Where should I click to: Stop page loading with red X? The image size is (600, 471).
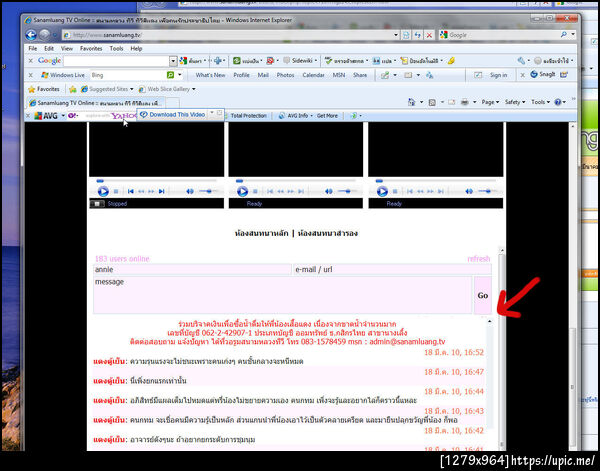click(429, 35)
